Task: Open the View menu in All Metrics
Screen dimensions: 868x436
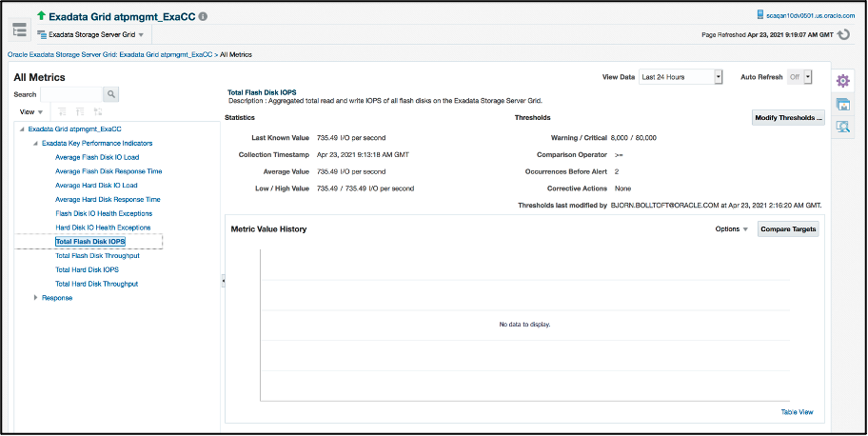Action: tap(31, 112)
